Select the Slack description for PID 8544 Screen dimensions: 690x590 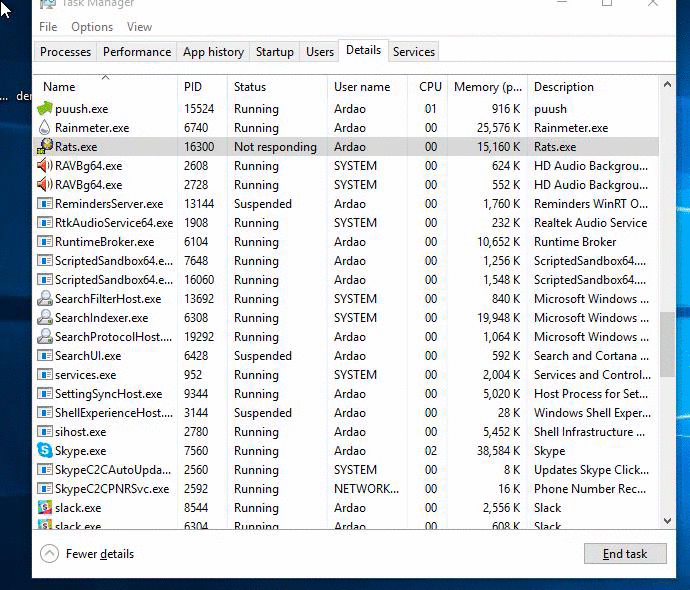tap(547, 508)
